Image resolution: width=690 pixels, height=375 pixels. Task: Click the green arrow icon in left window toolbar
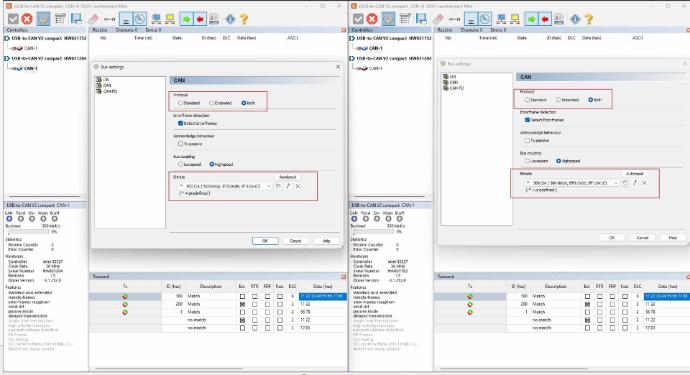[x=187, y=19]
